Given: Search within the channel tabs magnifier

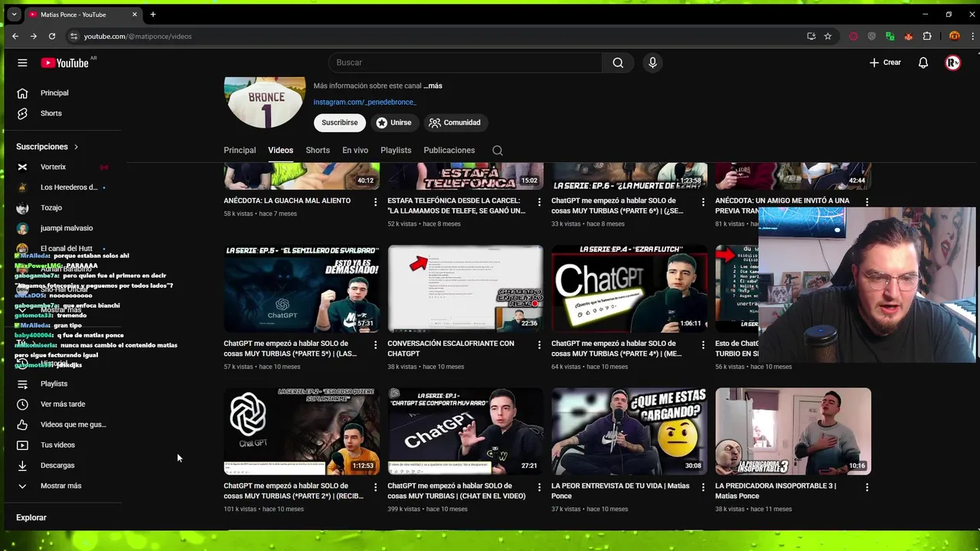Looking at the screenshot, I should [x=498, y=150].
